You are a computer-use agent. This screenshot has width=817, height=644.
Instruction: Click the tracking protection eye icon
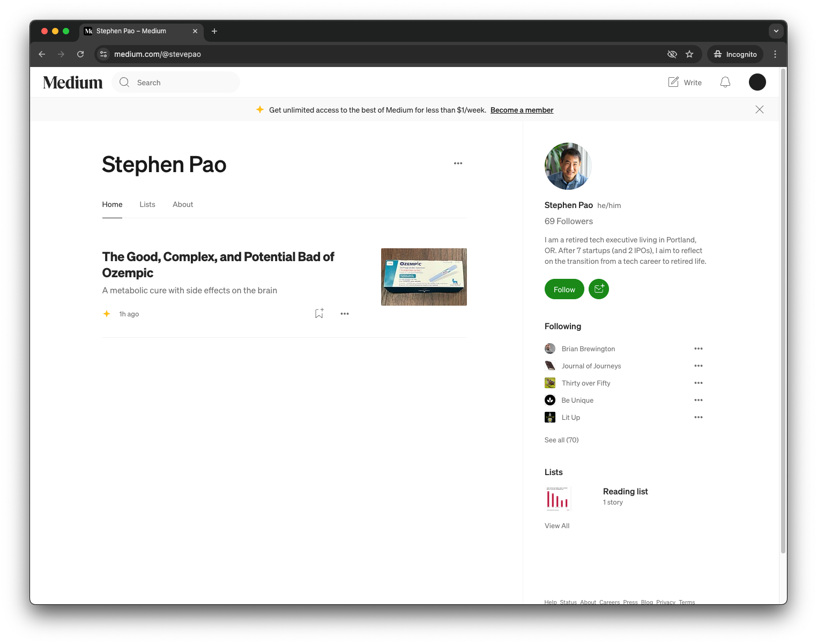click(672, 54)
